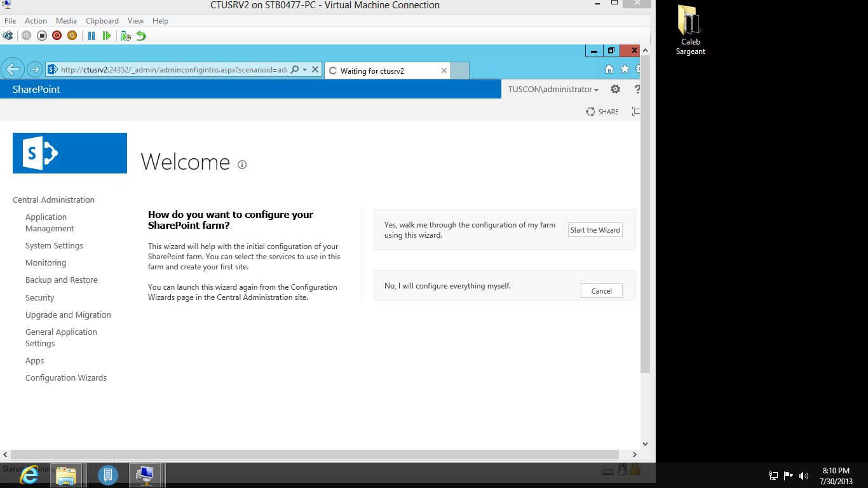
Task: Click the vertical scrollbar down arrow
Action: (645, 444)
